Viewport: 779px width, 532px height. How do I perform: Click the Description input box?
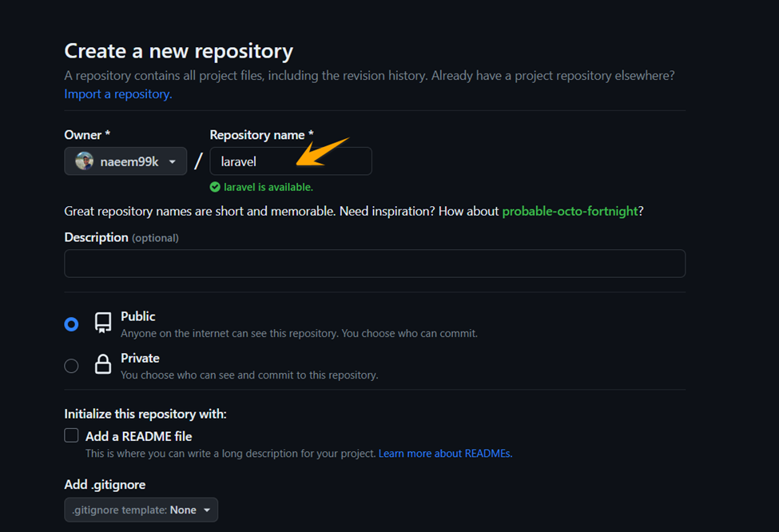(374, 263)
